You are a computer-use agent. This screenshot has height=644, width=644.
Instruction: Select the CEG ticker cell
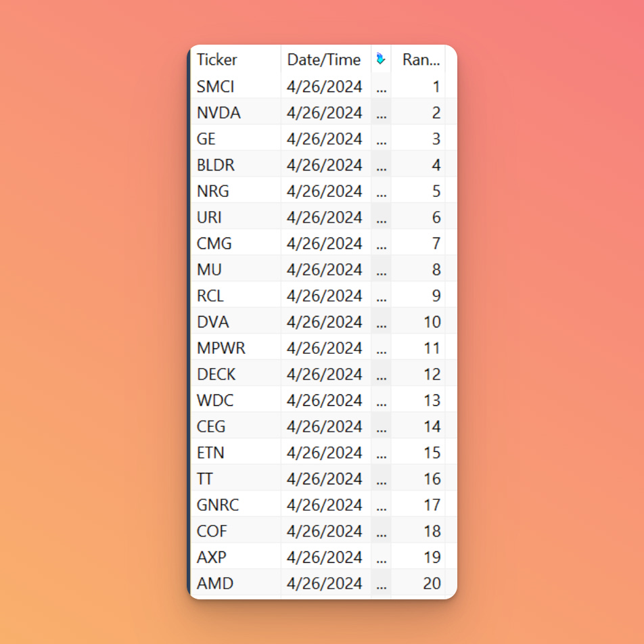[x=235, y=426]
